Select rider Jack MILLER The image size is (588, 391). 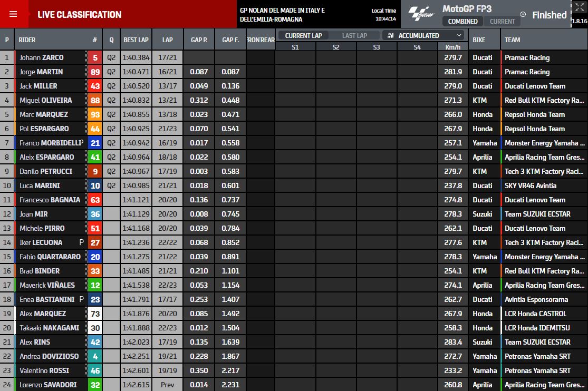(x=38, y=86)
